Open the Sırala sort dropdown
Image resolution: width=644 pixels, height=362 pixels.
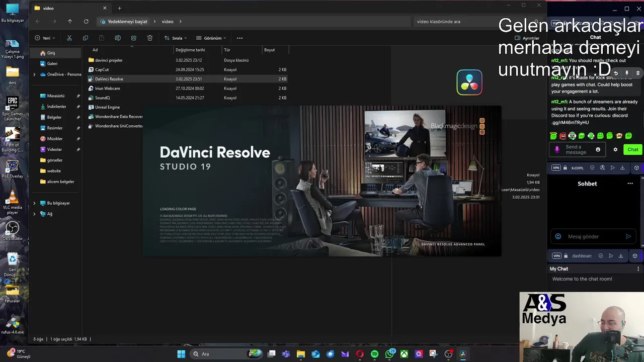point(176,38)
